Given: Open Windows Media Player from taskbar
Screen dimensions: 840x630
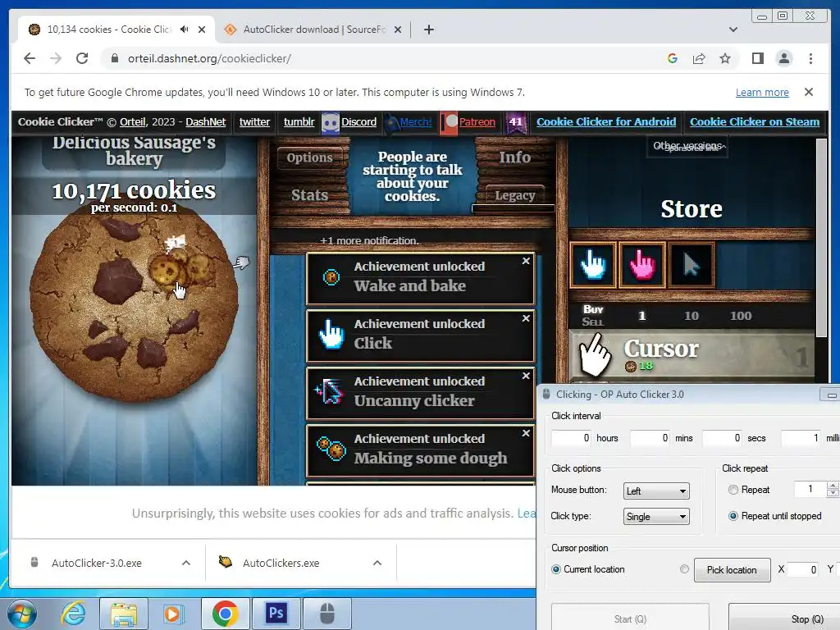Looking at the screenshot, I should pos(173,614).
